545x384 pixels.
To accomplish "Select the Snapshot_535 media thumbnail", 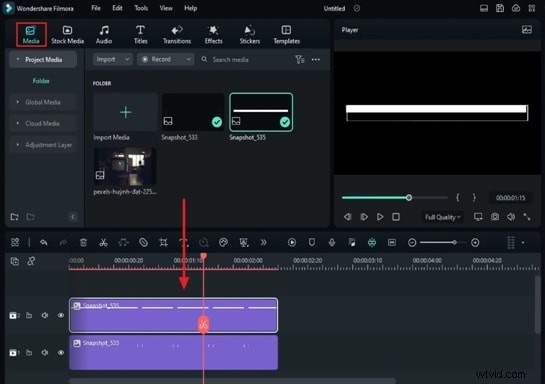I will (261, 112).
